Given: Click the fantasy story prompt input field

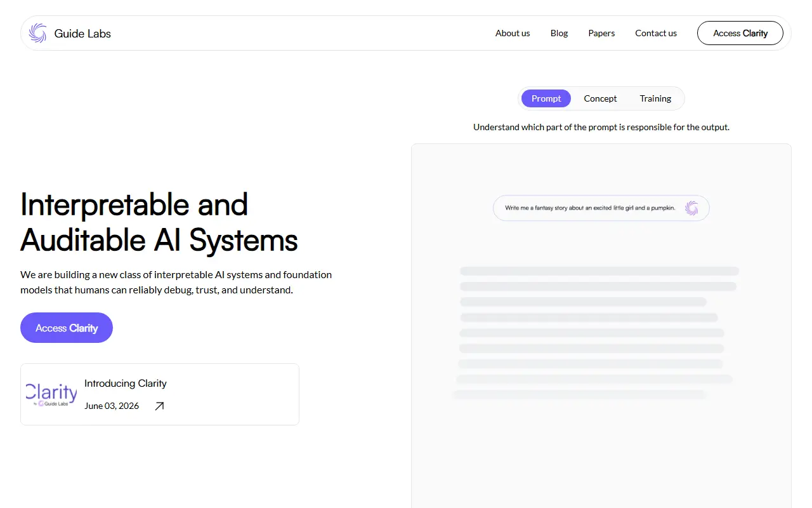Looking at the screenshot, I should (601, 208).
